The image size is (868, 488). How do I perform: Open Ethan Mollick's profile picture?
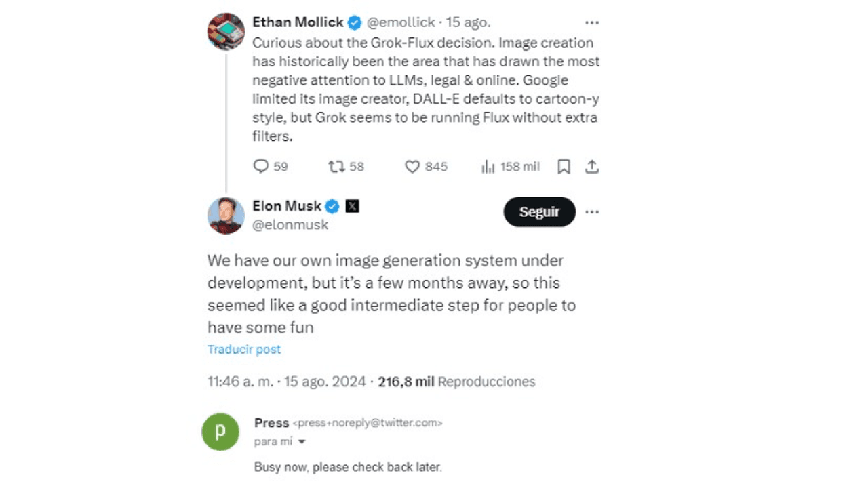(226, 31)
